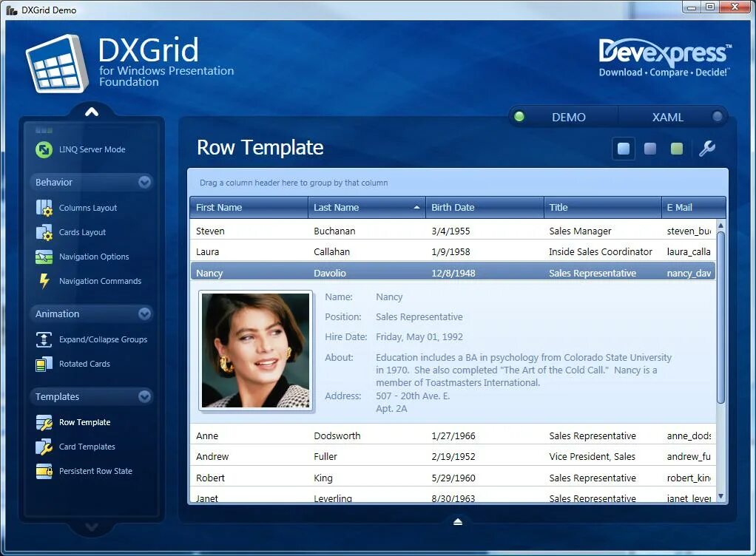The height and width of the screenshot is (556, 756).
Task: Switch to the XAML tab
Action: [x=667, y=117]
